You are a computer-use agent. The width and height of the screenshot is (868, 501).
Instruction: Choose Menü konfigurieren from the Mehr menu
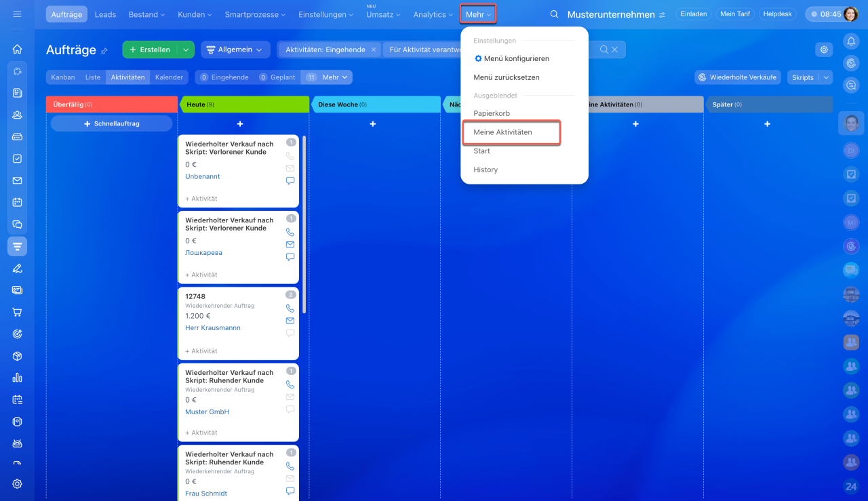[x=512, y=59]
